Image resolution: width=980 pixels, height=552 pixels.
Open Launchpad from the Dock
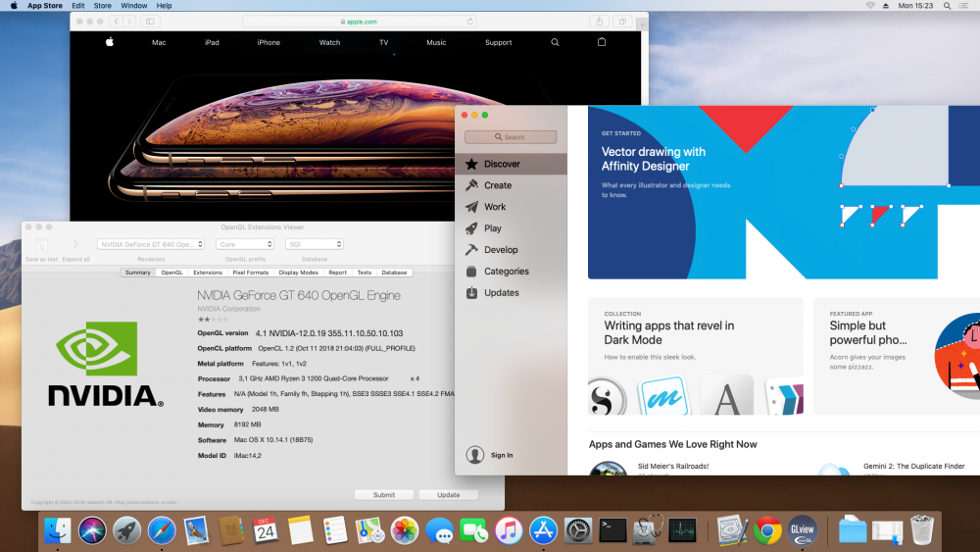pyautogui.click(x=126, y=531)
